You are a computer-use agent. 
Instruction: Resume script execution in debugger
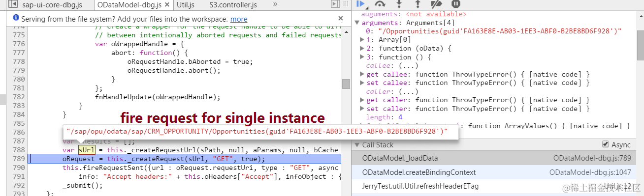click(x=361, y=4)
